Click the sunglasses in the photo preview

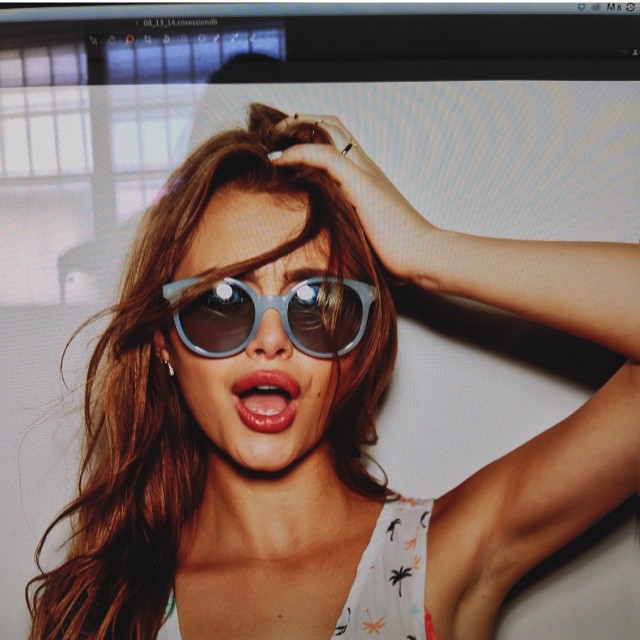tap(268, 316)
